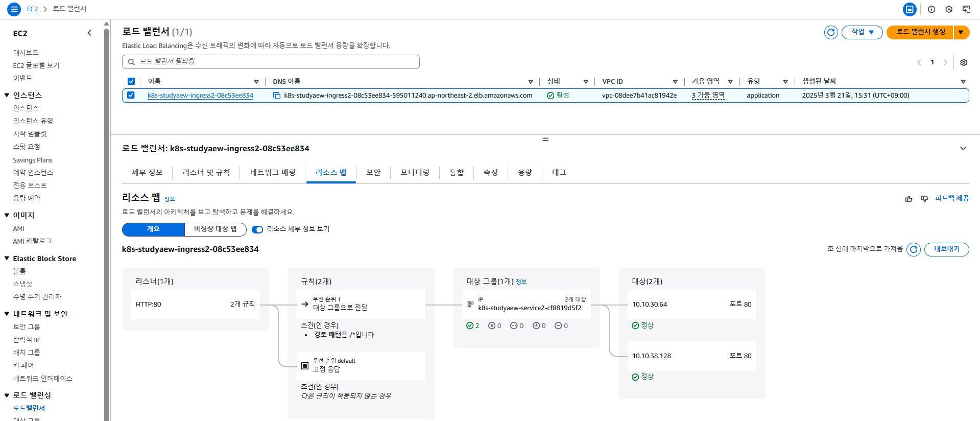980x421 pixels.
Task: Switch to the 모니터링 tab
Action: (x=415, y=173)
